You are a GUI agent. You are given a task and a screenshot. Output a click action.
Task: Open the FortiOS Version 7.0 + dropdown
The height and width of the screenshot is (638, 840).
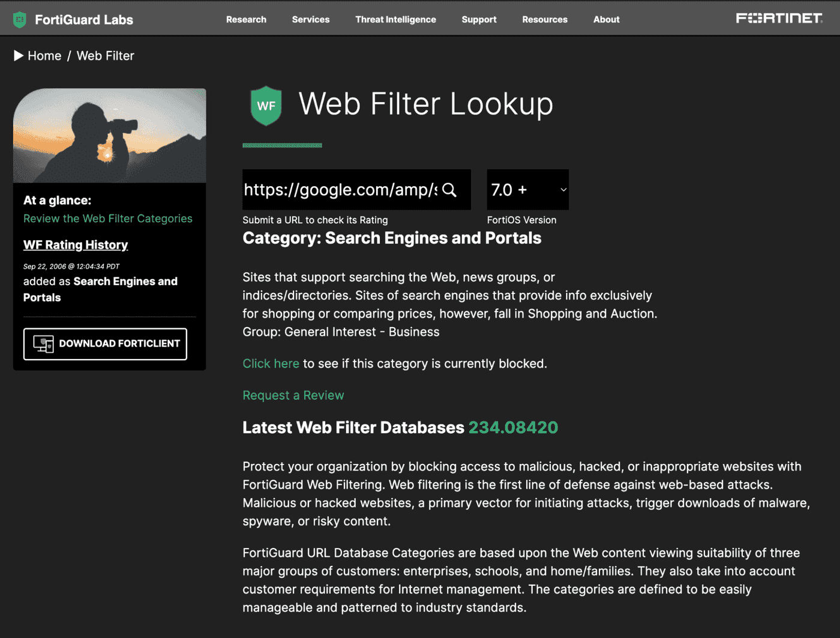[x=527, y=190]
